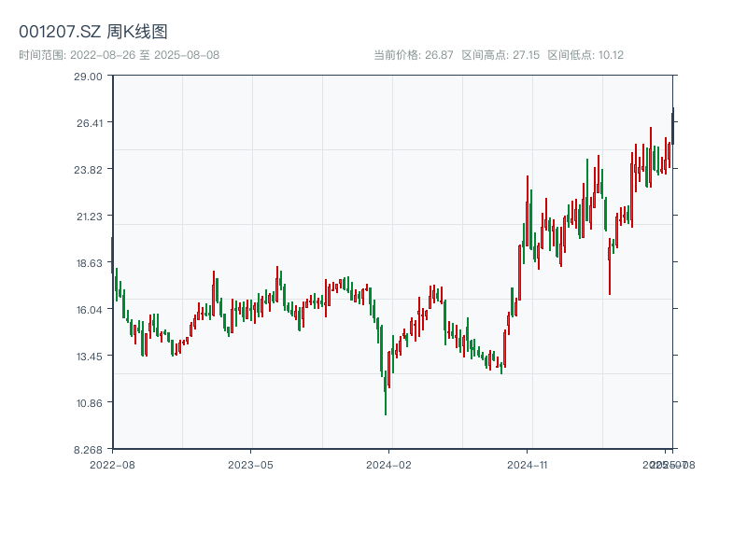
Task: Click the 当前价格 26.87 label
Action: (414, 55)
